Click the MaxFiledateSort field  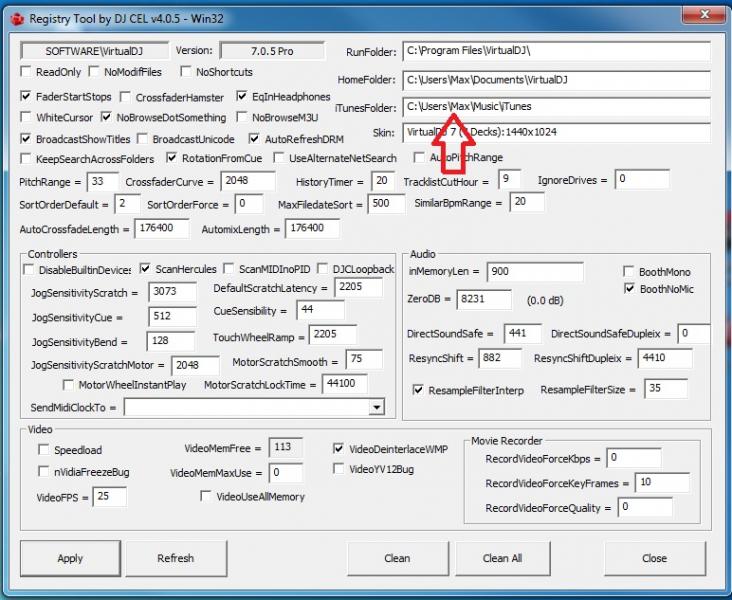[387, 204]
